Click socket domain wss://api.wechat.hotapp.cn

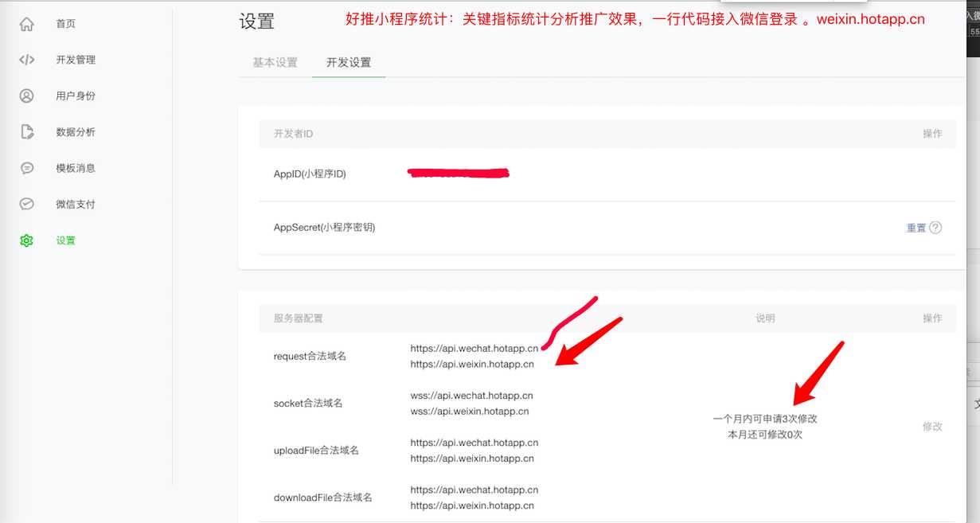coord(472,396)
